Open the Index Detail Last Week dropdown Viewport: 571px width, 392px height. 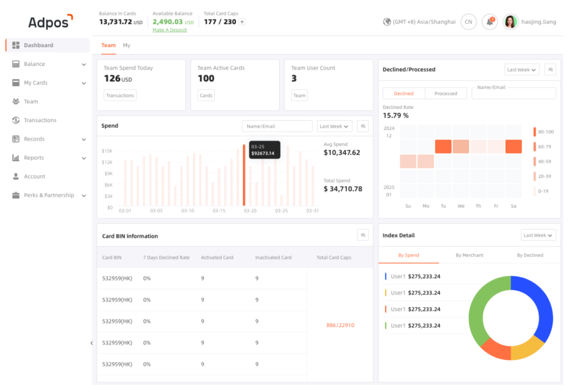538,236
